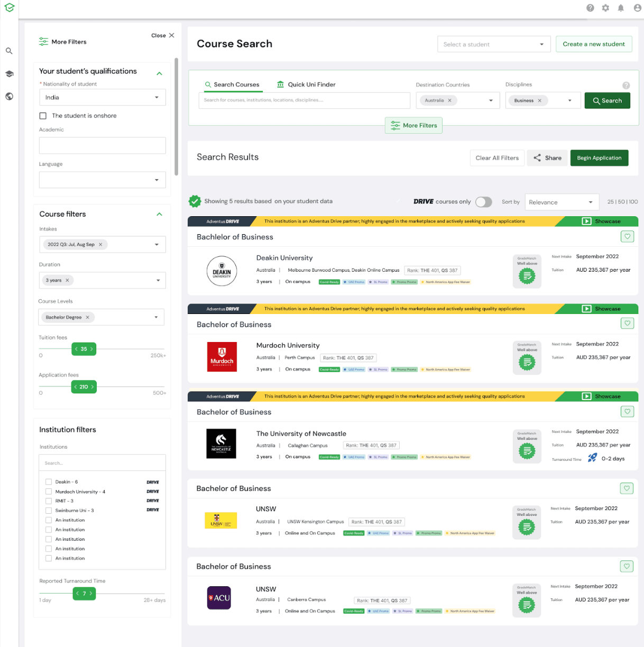
Task: Click the Begin Application button
Action: point(599,158)
